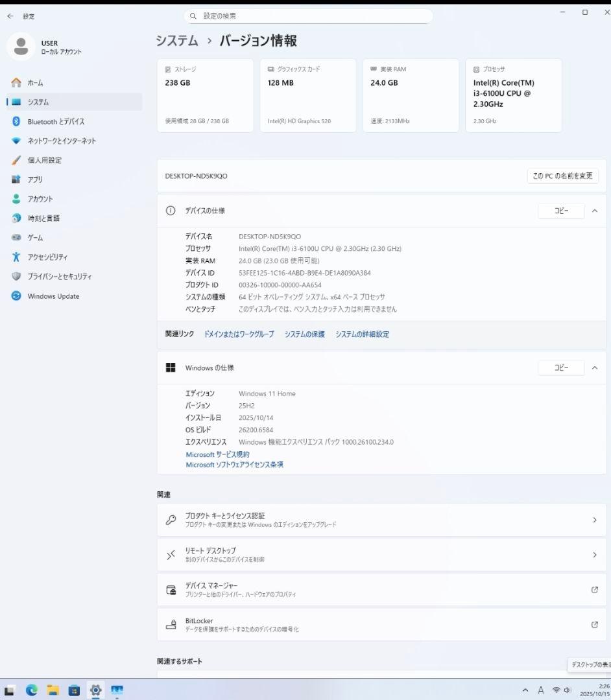Image resolution: width=611 pixels, height=700 pixels.
Task: Open File Explorer from the taskbar
Action: point(53,690)
